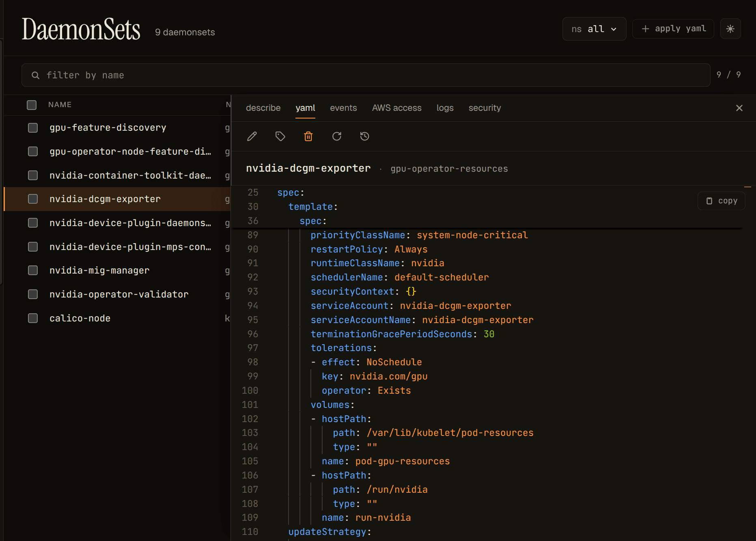This screenshot has height=541, width=756.
Task: Switch to the logs tab
Action: (x=445, y=108)
